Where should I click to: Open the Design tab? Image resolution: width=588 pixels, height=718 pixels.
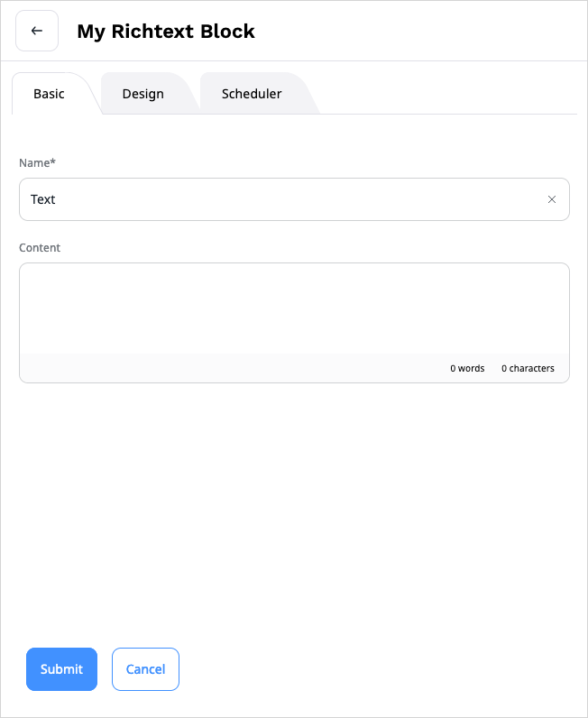[143, 94]
